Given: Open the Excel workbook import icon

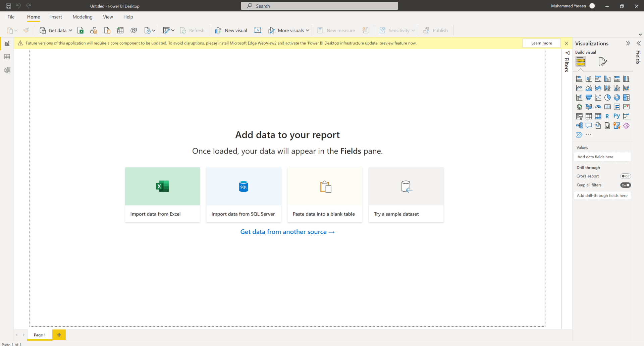Looking at the screenshot, I should 80,31.
